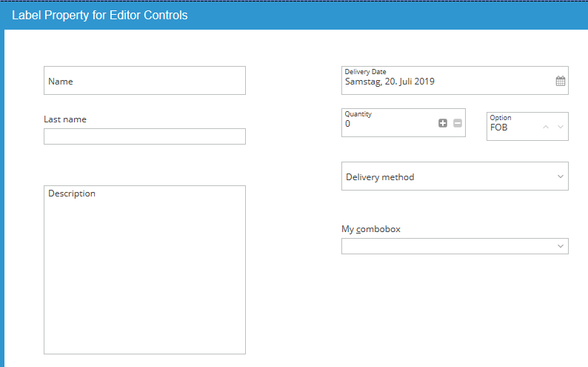Click the FOB option value

pyautogui.click(x=498, y=128)
